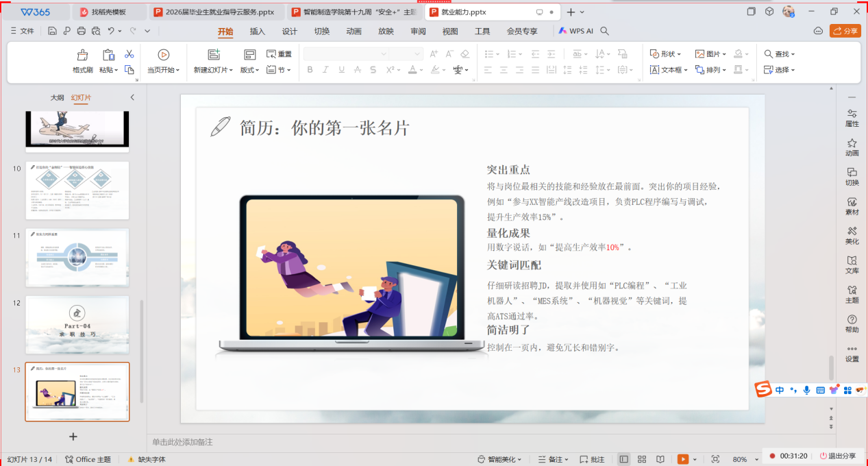The image size is (868, 466).
Task: Click the 格式刷 format painter icon
Action: click(82, 55)
